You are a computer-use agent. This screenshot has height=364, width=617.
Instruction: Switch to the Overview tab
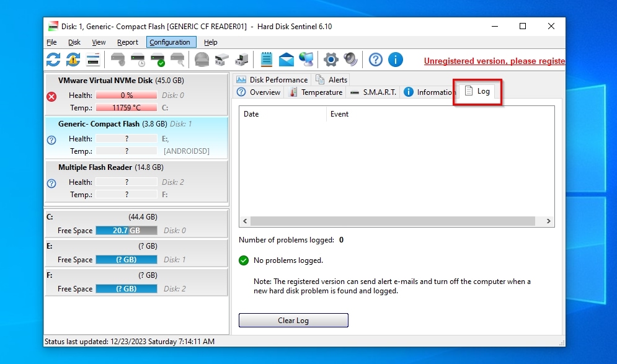[x=259, y=92]
